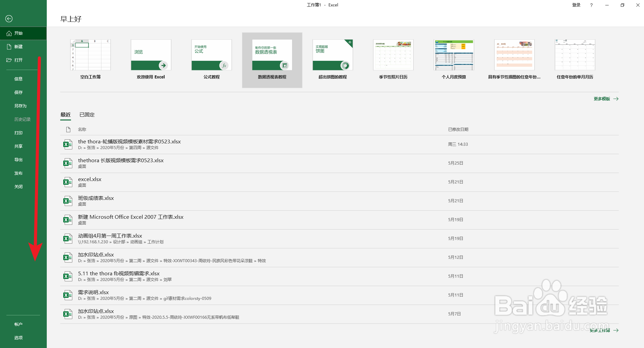Click the file icon in list header

click(x=68, y=130)
